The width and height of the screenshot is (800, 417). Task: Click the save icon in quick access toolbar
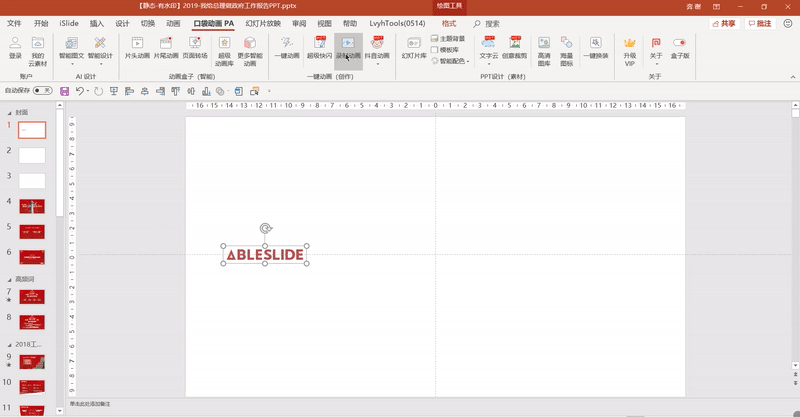[x=65, y=91]
